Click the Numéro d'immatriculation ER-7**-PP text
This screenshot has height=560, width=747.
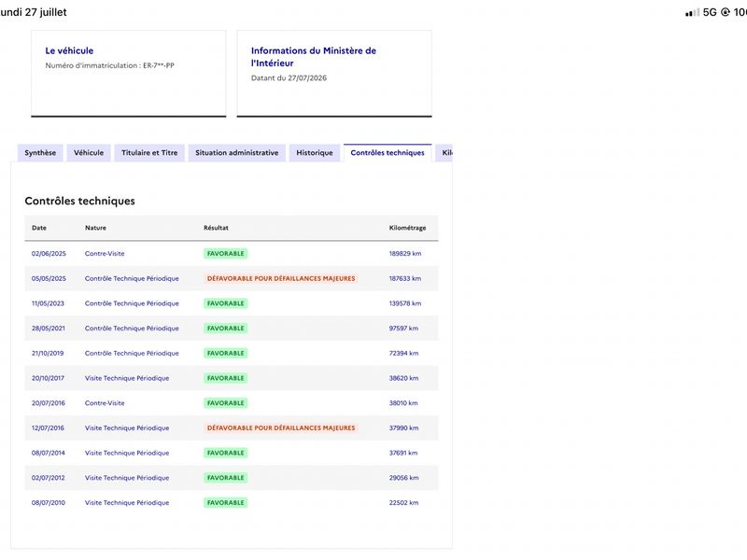coord(109,65)
